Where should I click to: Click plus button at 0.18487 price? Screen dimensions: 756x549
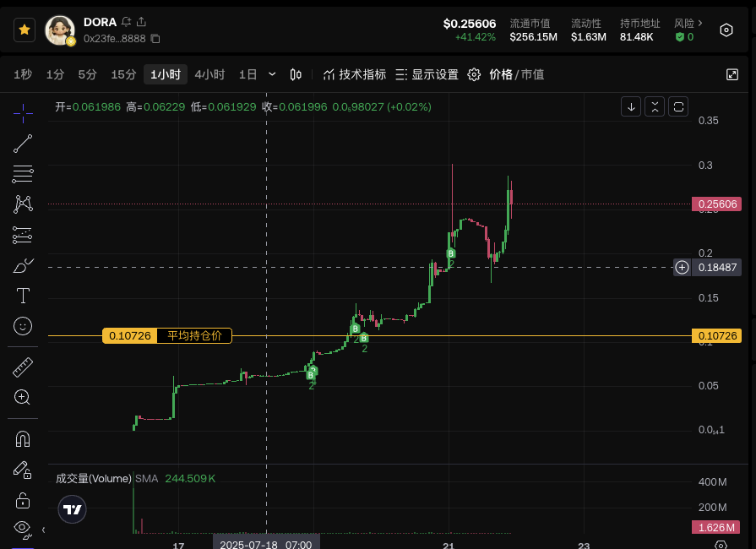coord(682,268)
